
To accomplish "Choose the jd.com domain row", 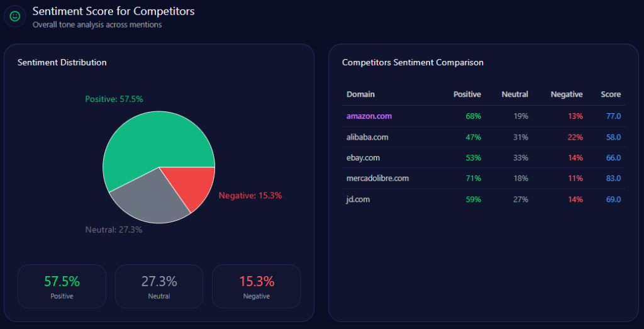I will (x=358, y=199).
